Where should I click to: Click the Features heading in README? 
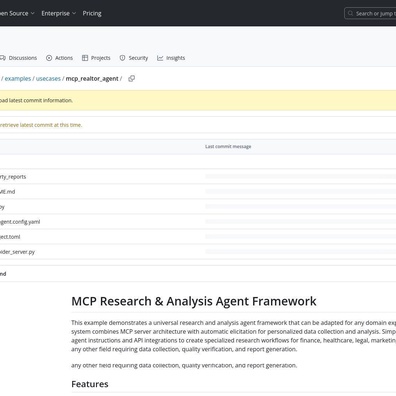(x=90, y=384)
